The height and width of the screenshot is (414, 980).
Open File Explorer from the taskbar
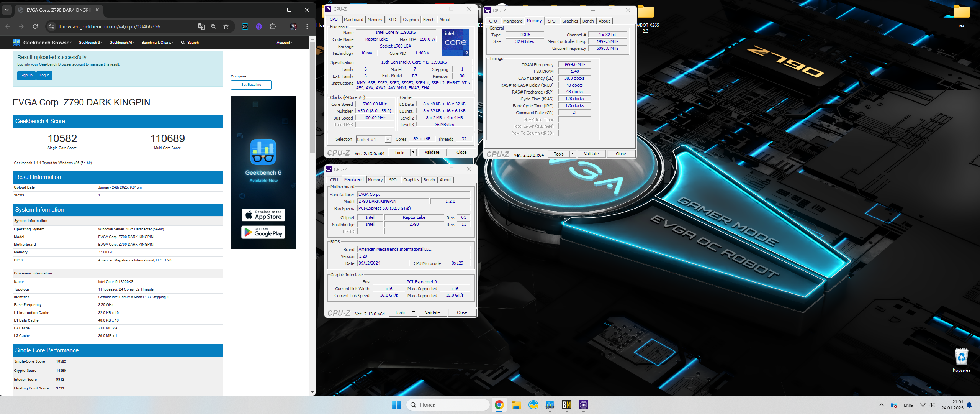[x=516, y=405]
